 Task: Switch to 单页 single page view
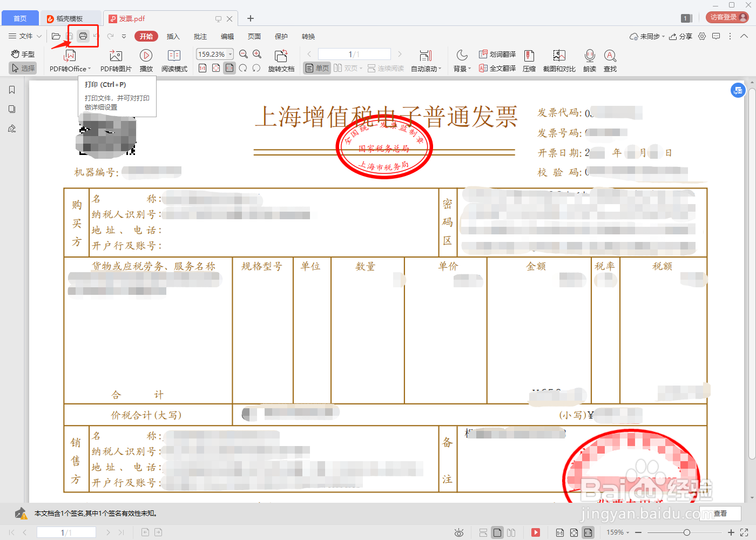coord(317,68)
